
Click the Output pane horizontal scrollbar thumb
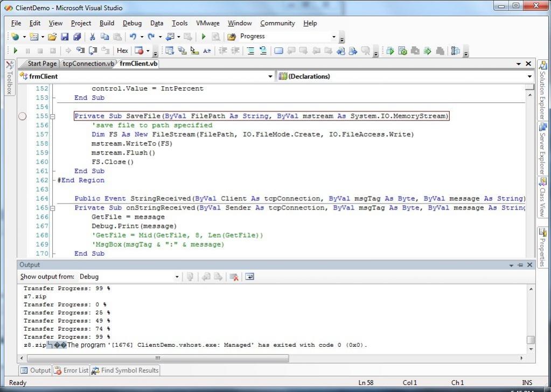(158, 358)
